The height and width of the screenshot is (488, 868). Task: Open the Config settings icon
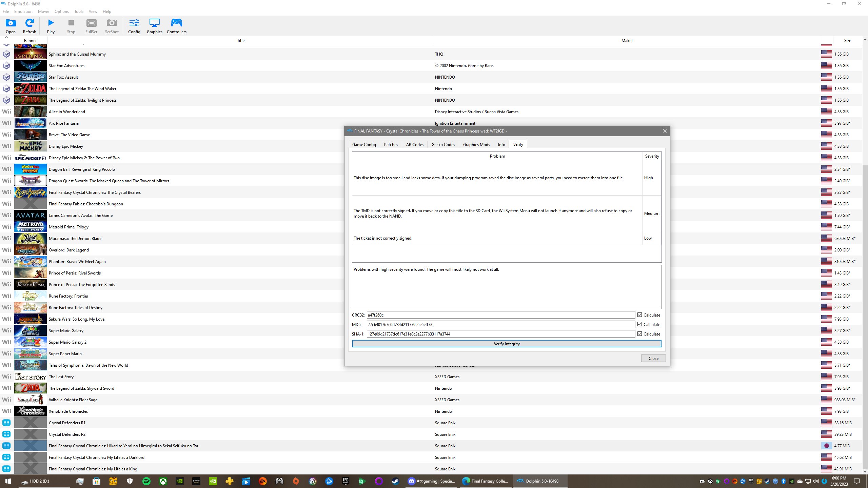point(134,26)
